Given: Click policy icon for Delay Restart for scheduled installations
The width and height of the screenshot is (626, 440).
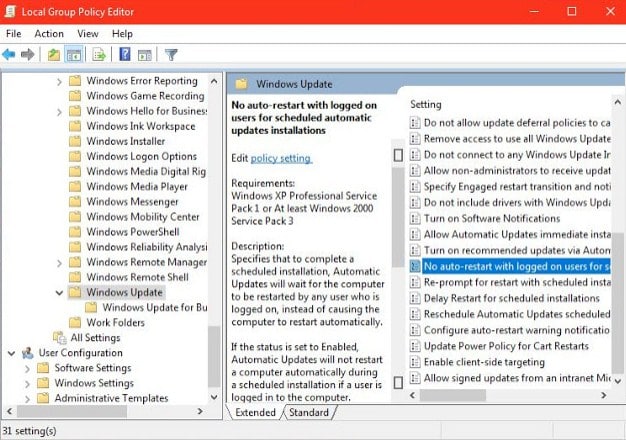Looking at the screenshot, I should click(415, 298).
